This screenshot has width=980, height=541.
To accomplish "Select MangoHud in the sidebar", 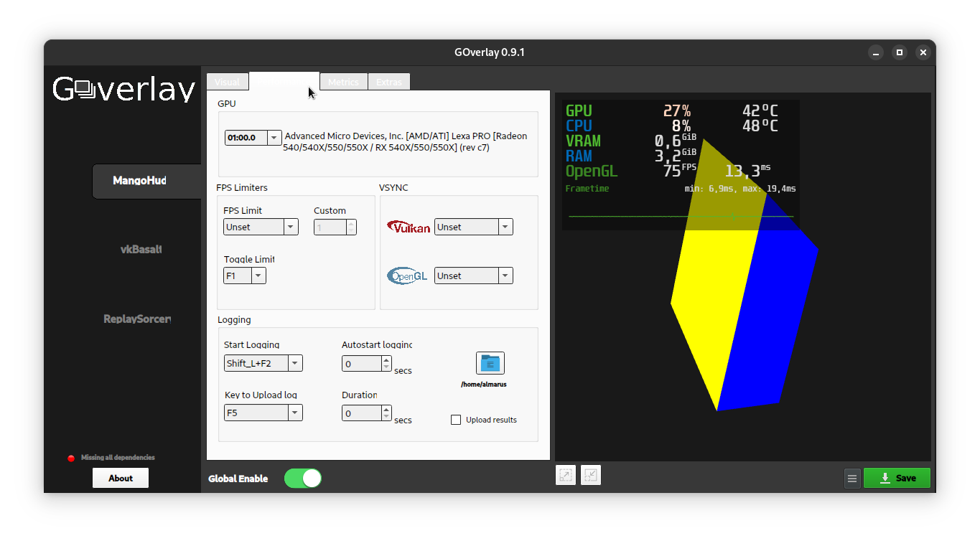I will [146, 181].
